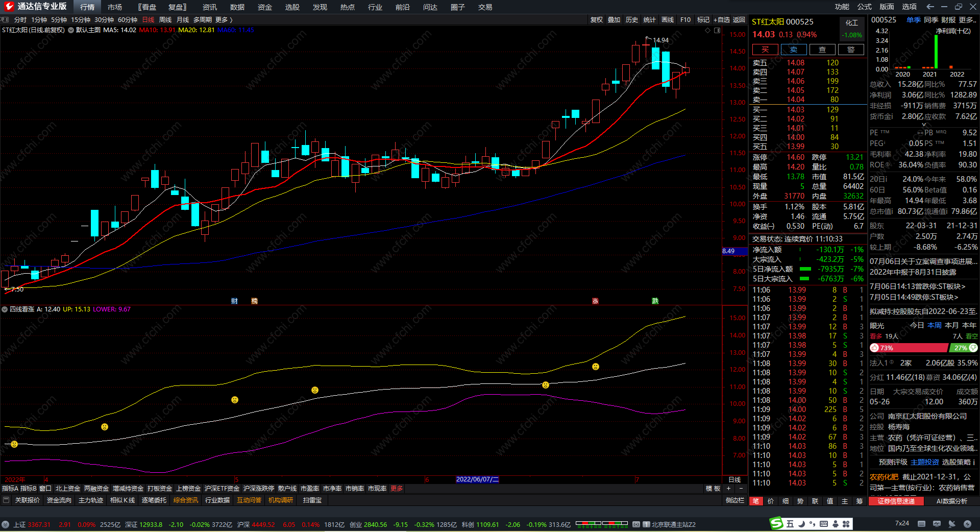The height and width of the screenshot is (532, 980).
Task: Click the keyboard icon beside 7x24
Action: pyautogui.click(x=921, y=524)
